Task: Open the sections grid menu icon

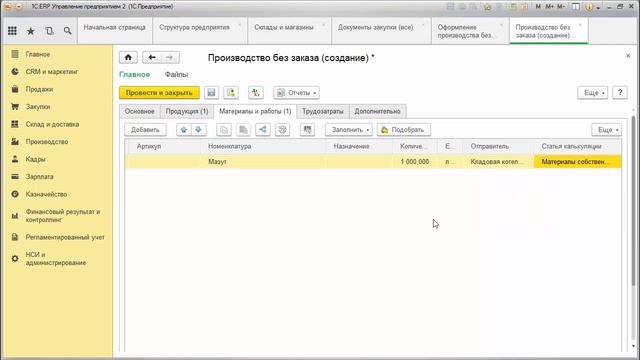Action: [12, 31]
